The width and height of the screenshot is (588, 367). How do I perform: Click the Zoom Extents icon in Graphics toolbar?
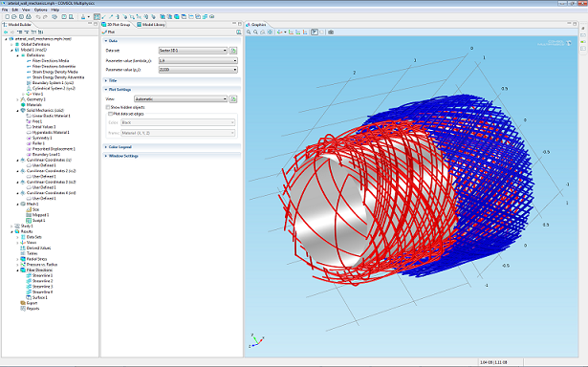point(270,32)
